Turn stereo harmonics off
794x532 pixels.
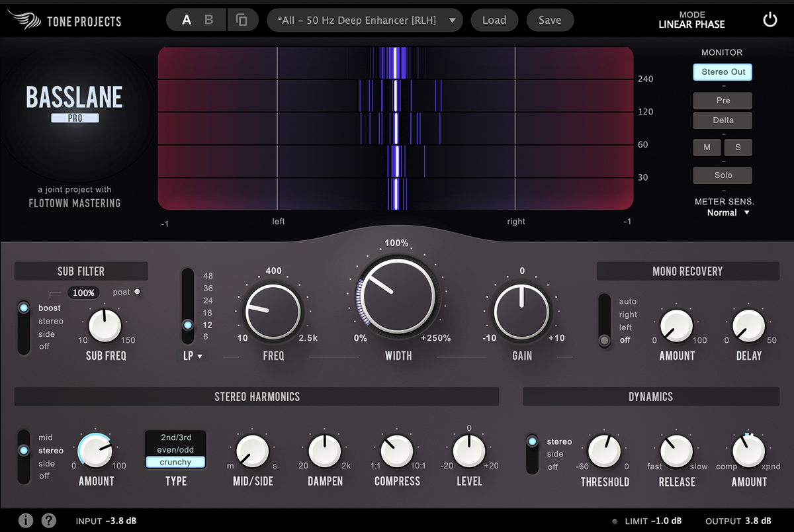point(44,476)
